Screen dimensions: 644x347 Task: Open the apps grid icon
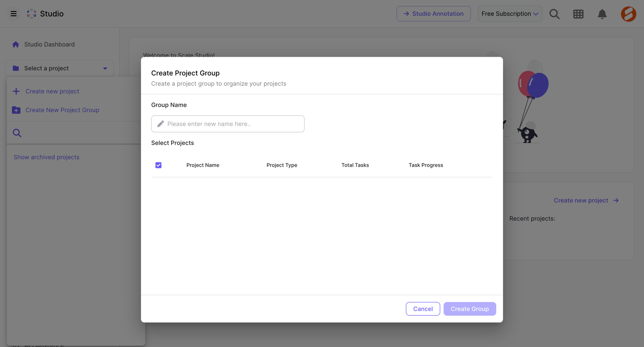(x=578, y=14)
